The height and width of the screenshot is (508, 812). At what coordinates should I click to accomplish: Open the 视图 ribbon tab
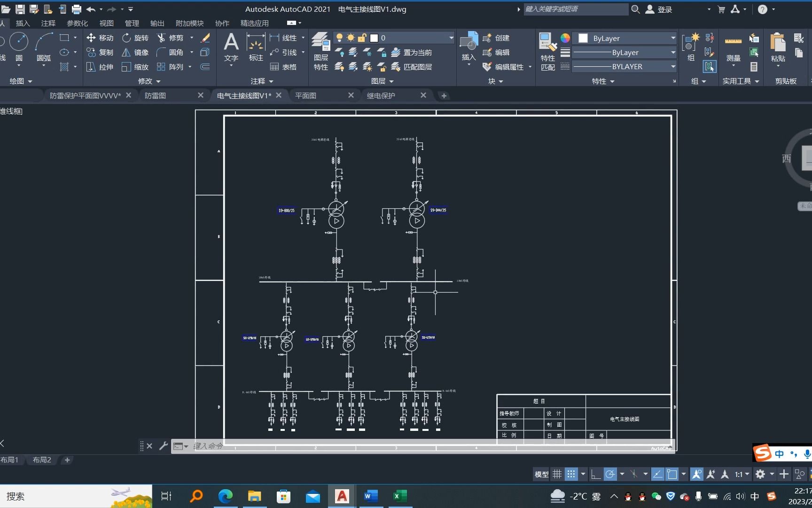point(106,23)
